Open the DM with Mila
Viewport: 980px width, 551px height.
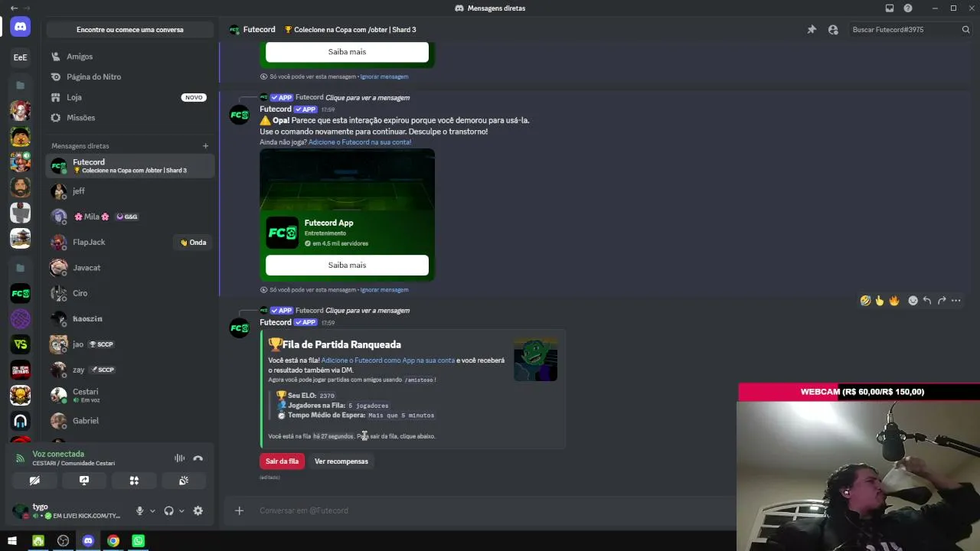pyautogui.click(x=130, y=217)
